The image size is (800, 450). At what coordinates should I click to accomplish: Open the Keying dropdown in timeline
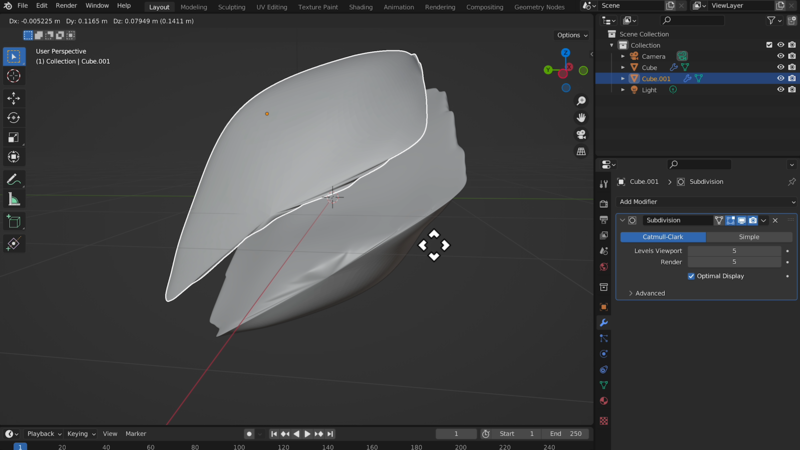tap(81, 434)
